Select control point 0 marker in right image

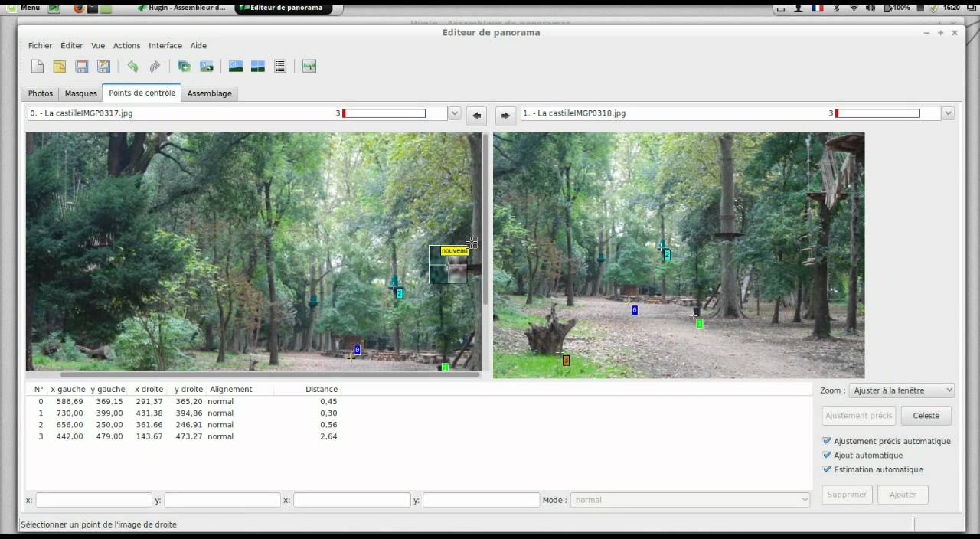click(635, 309)
